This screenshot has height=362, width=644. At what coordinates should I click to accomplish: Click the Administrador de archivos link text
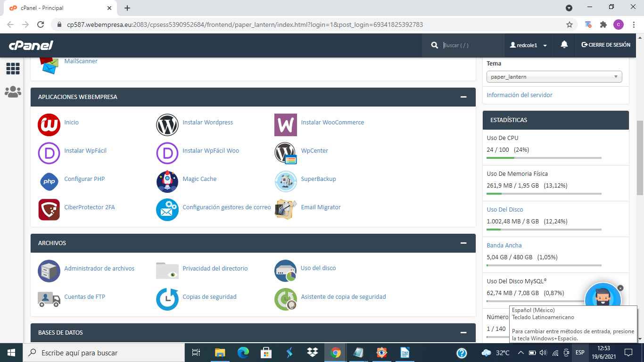tap(99, 268)
